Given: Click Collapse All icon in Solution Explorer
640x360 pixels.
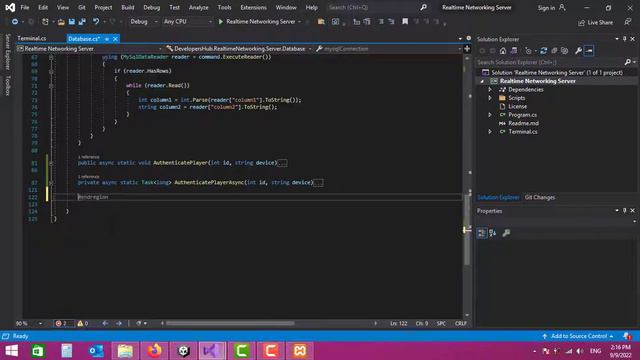Looking at the screenshot, I should tap(554, 51).
